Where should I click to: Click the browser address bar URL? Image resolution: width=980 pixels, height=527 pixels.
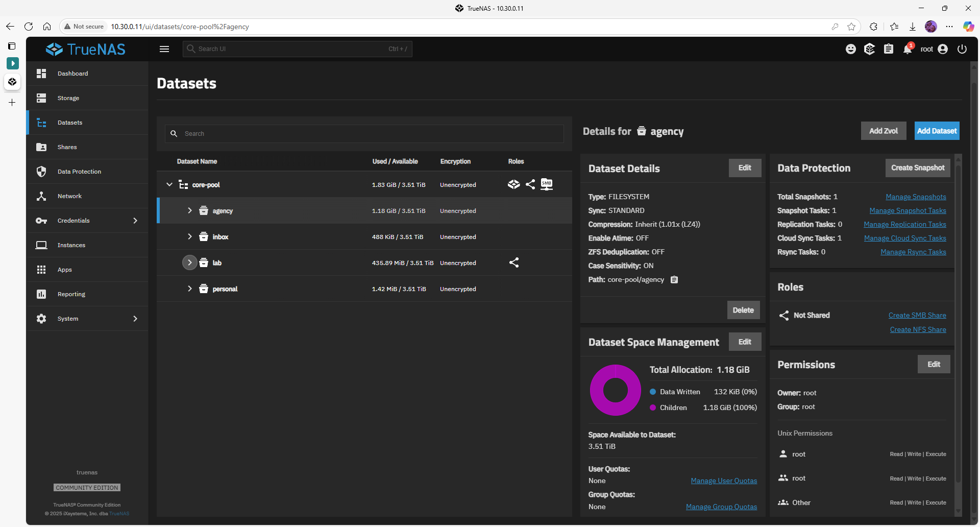click(180, 27)
